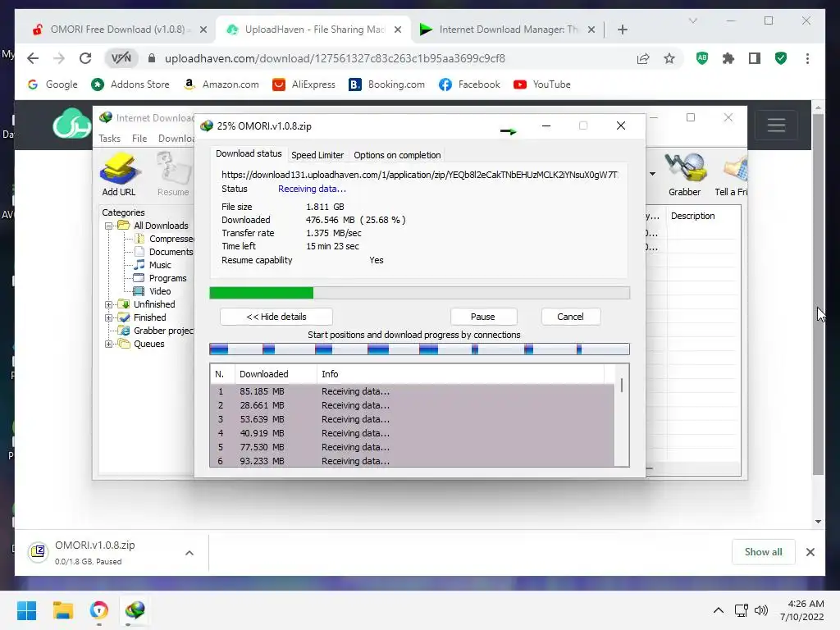Select the Programs category

(x=160, y=278)
